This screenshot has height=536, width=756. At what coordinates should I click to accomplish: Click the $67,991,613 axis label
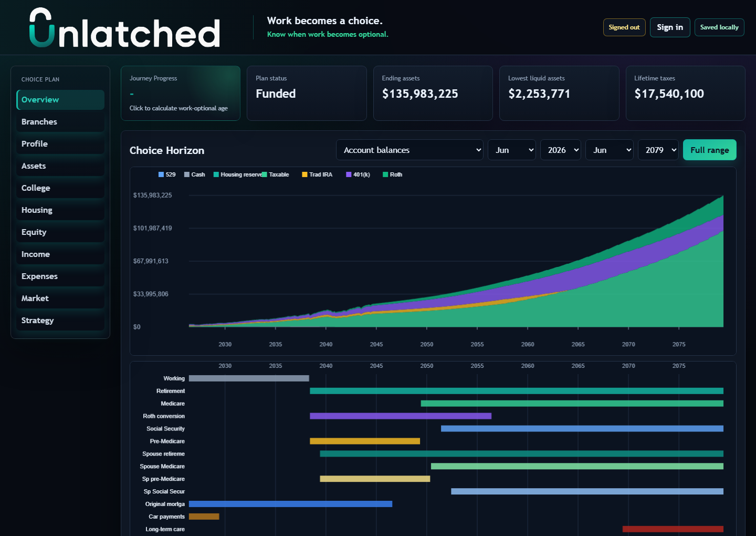(151, 261)
